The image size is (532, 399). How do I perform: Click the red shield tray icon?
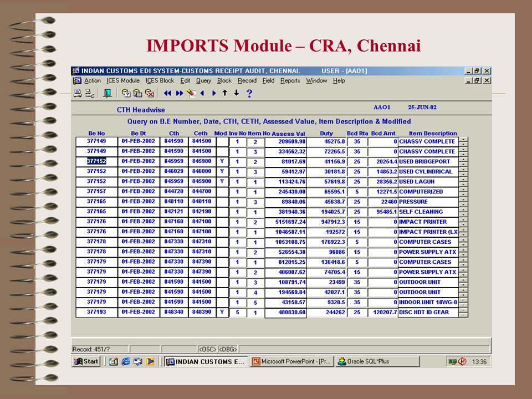[x=462, y=362]
